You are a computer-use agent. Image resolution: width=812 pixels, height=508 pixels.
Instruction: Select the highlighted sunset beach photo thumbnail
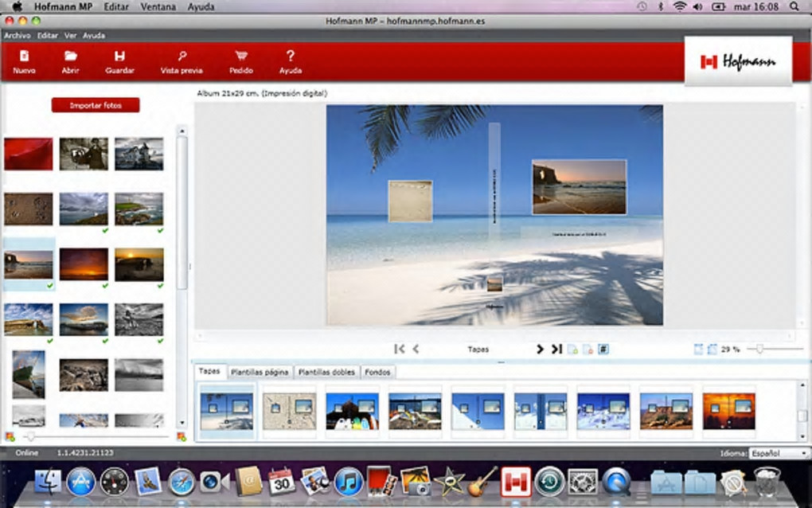(x=29, y=264)
